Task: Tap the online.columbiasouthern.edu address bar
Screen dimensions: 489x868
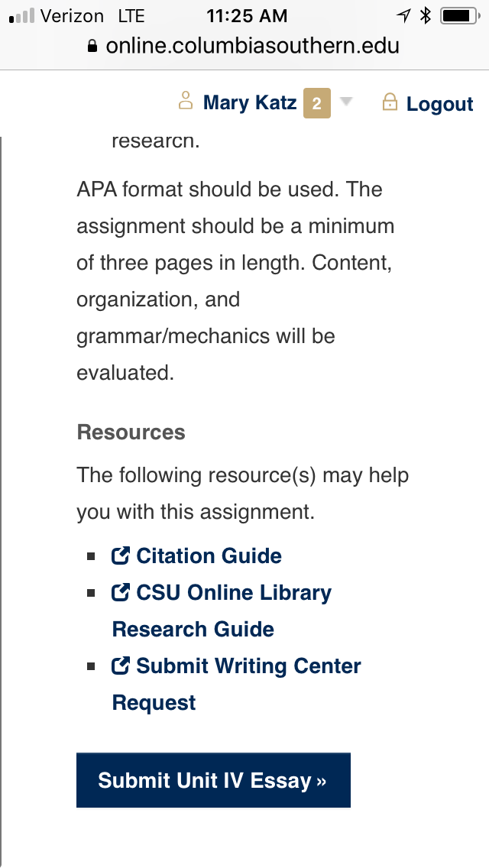Action: coord(244,45)
